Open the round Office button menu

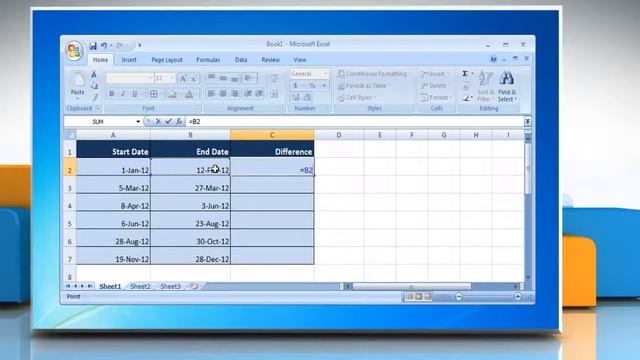(x=74, y=51)
